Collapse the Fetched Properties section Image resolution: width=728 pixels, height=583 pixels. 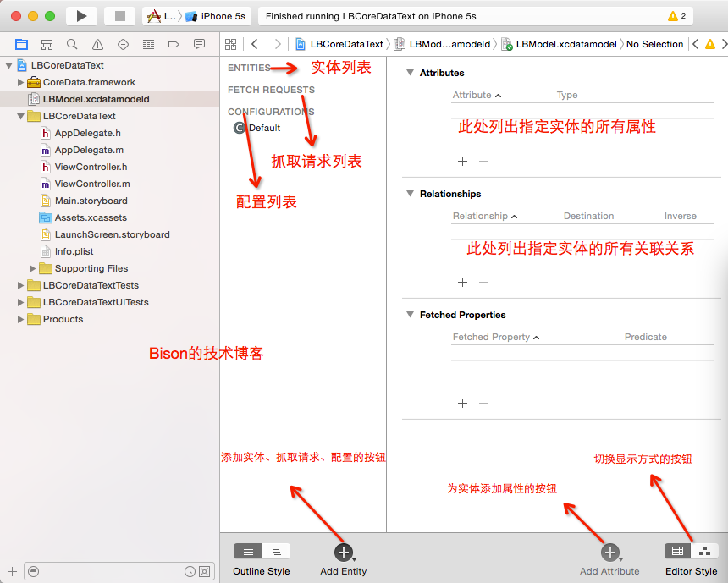click(x=410, y=314)
